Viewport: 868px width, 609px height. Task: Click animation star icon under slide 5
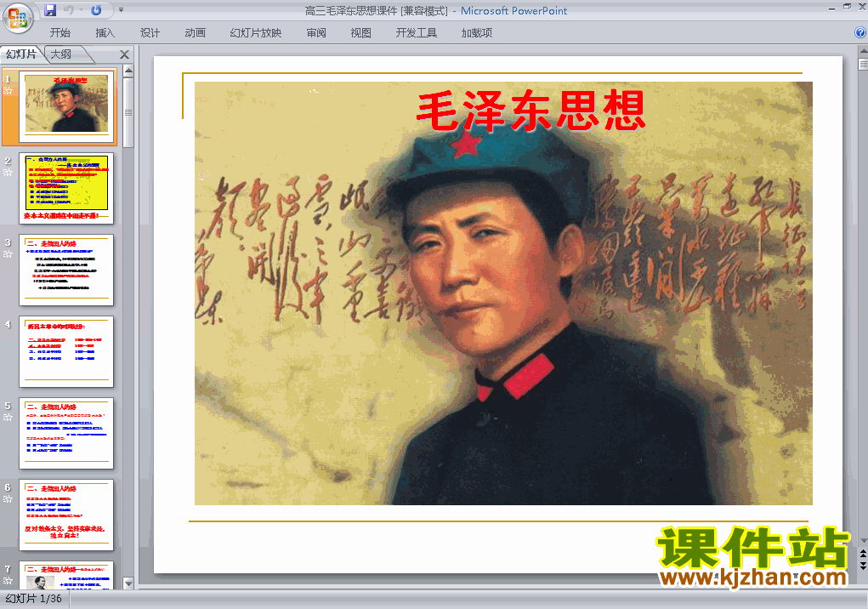coord(8,418)
